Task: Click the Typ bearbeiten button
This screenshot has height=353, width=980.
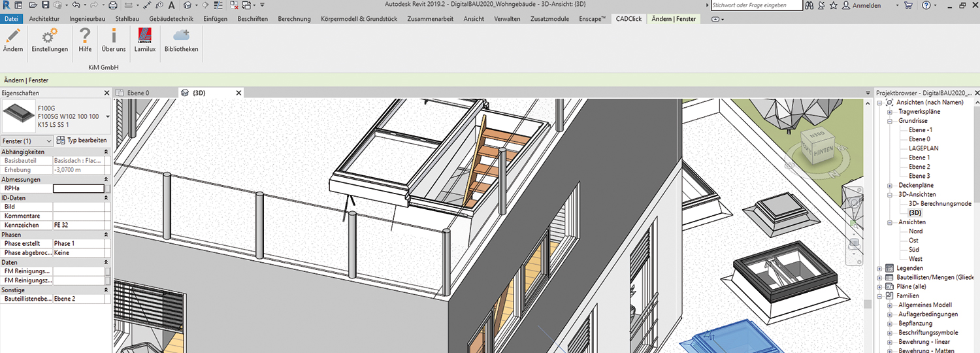Action: point(82,141)
